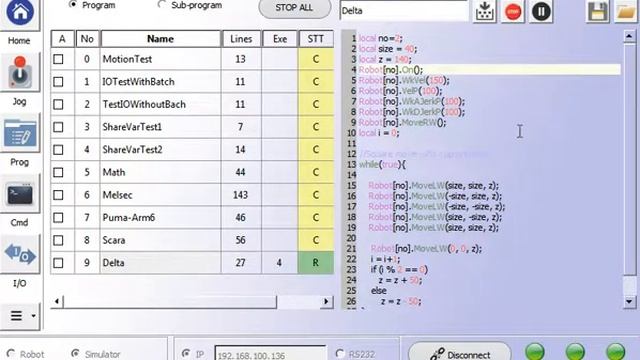Select the Simulator radio button
This screenshot has height=360, width=640.
[75, 353]
